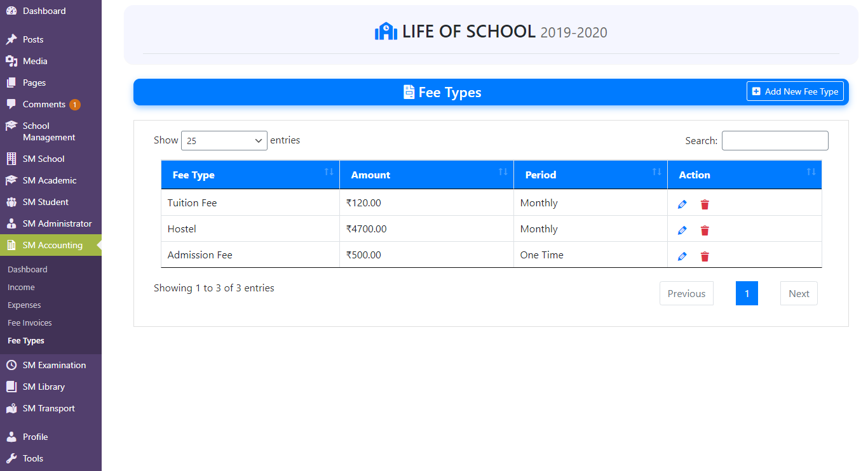
Task: Click the Admission Fee name cell
Action: (x=250, y=255)
